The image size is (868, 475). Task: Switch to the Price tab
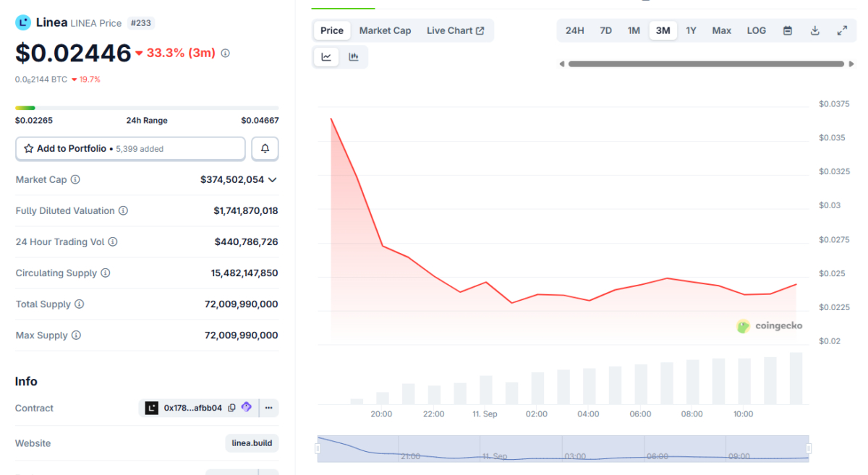pos(332,30)
